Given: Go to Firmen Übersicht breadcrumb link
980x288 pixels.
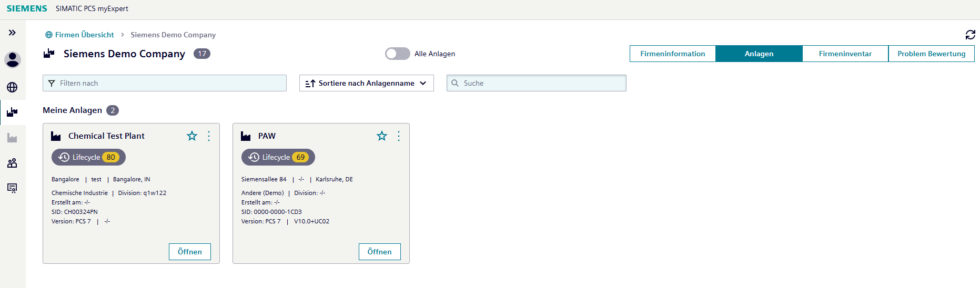Looking at the screenshot, I should (84, 35).
